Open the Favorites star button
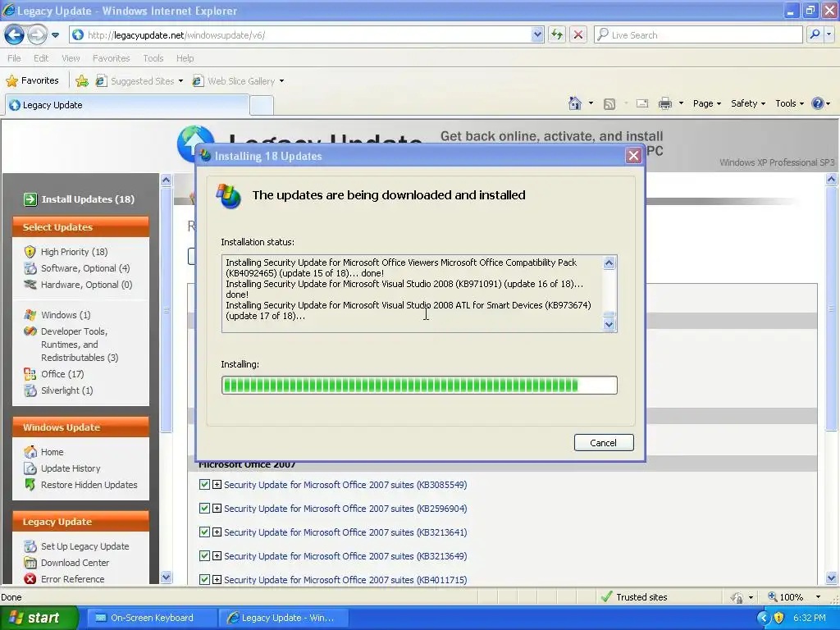840x630 pixels. [32, 80]
